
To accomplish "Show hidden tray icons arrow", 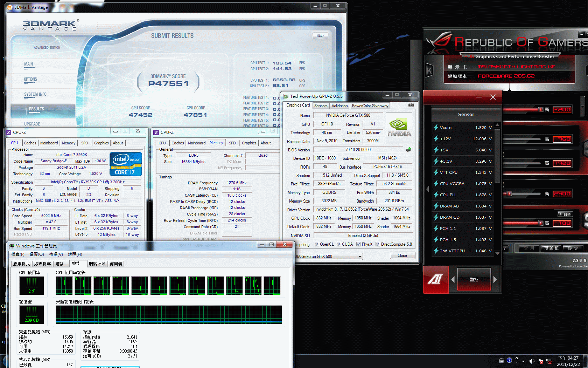I will click(524, 361).
